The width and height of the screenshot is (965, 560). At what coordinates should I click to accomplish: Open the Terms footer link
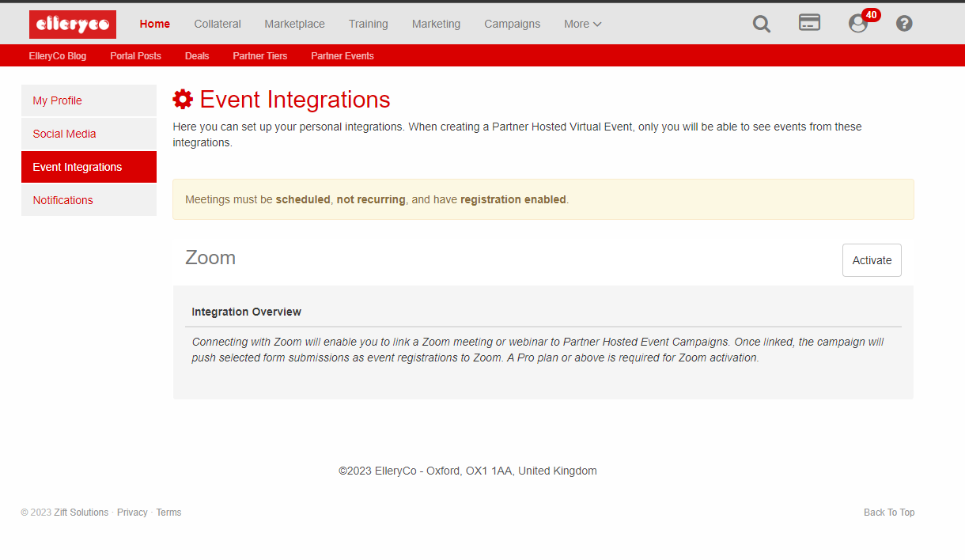168,513
